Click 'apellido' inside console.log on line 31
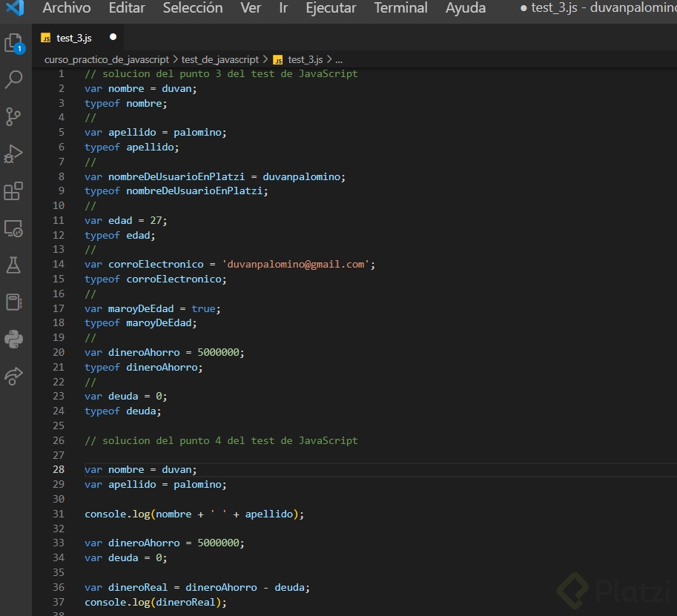Screen dimensions: 677x616 268,514
